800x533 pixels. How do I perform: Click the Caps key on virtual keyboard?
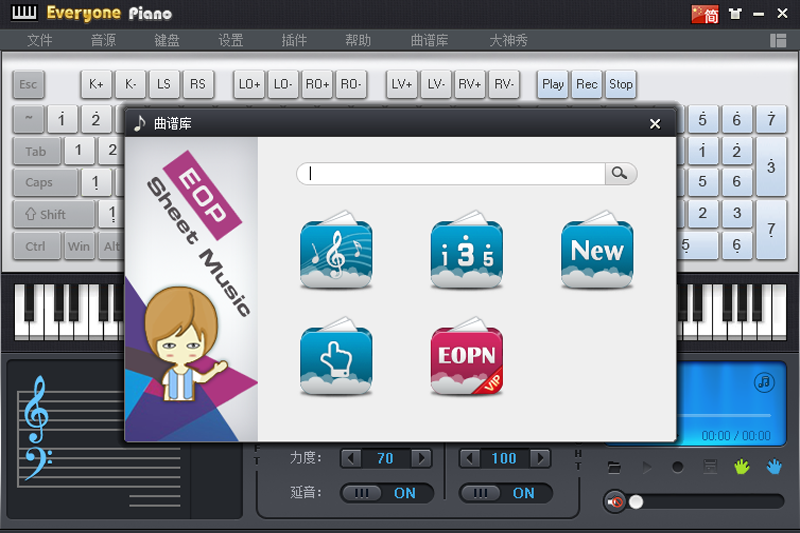45,182
